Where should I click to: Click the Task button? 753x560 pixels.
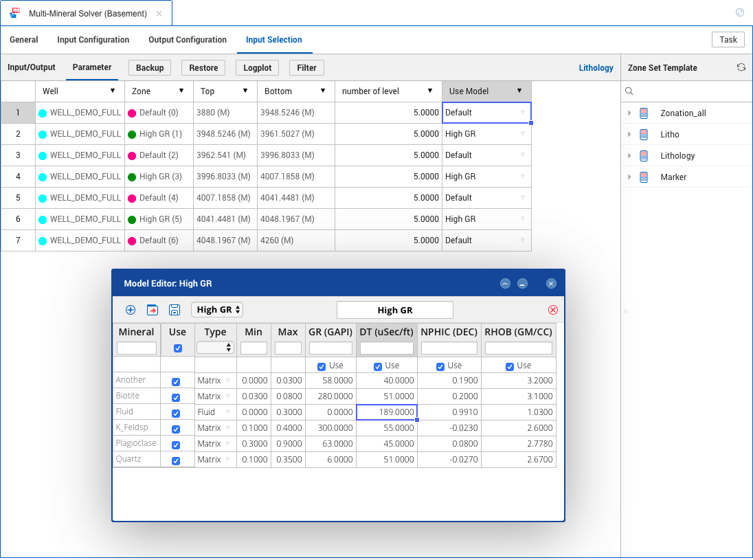point(728,40)
